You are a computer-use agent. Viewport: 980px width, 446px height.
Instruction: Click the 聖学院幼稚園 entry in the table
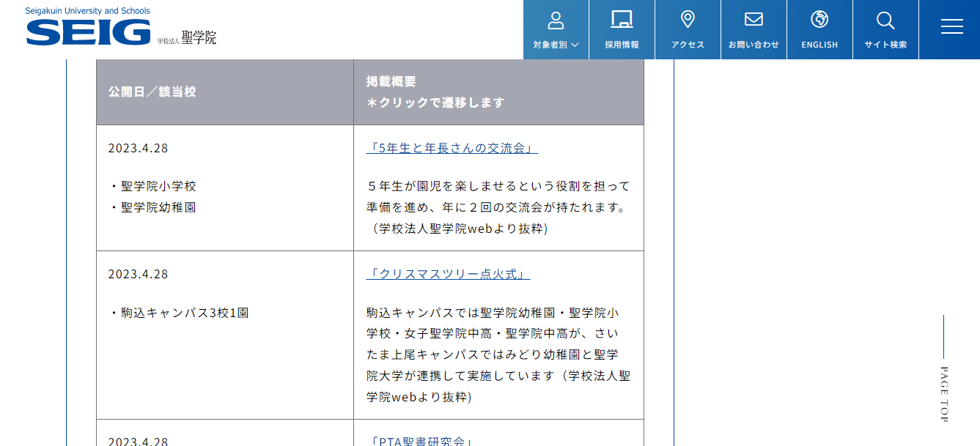[158, 207]
